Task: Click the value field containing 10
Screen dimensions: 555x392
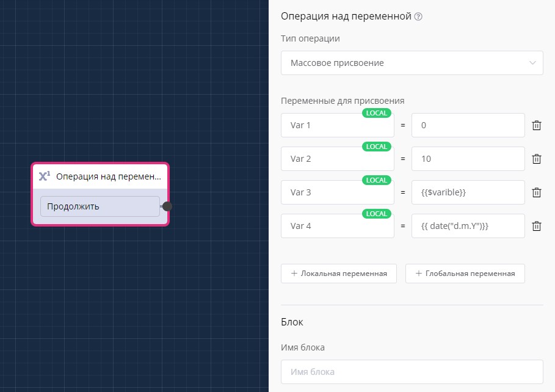Action: 468,159
